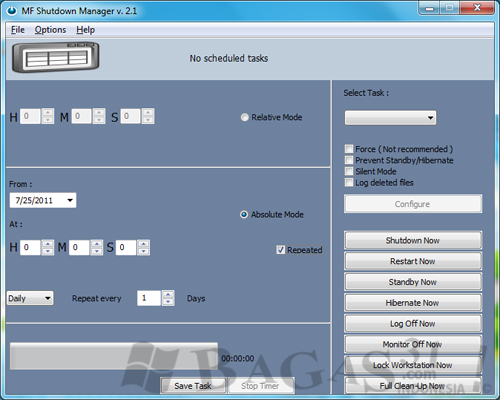Decrease Absolute Mode seconds with down arrow

click(144, 251)
